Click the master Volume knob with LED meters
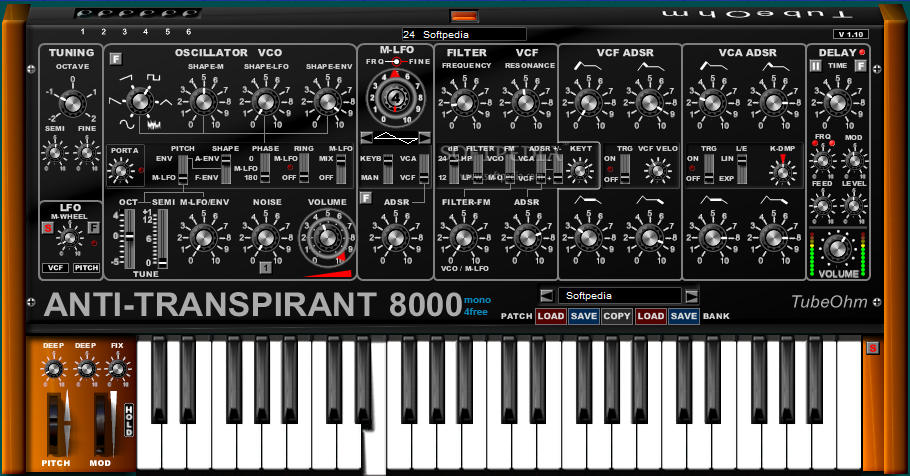Viewport: 910px width, 476px height. click(837, 248)
